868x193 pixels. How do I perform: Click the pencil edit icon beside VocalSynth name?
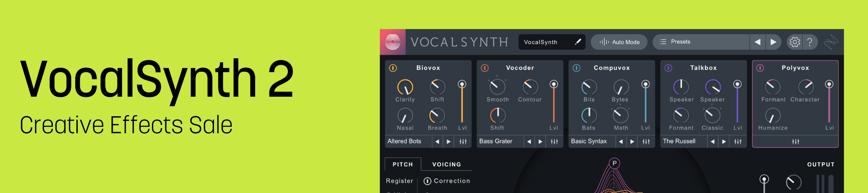point(578,42)
